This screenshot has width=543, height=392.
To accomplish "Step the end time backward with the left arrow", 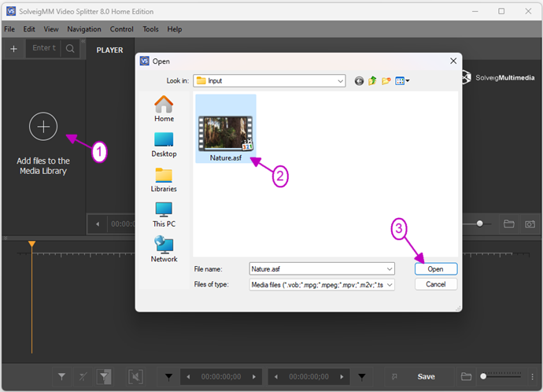I will tap(276, 377).
